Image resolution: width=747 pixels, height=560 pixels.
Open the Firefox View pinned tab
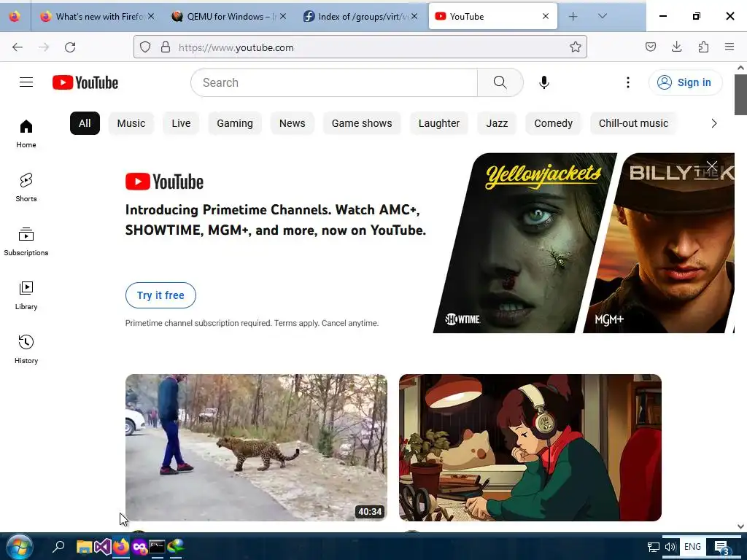15,16
